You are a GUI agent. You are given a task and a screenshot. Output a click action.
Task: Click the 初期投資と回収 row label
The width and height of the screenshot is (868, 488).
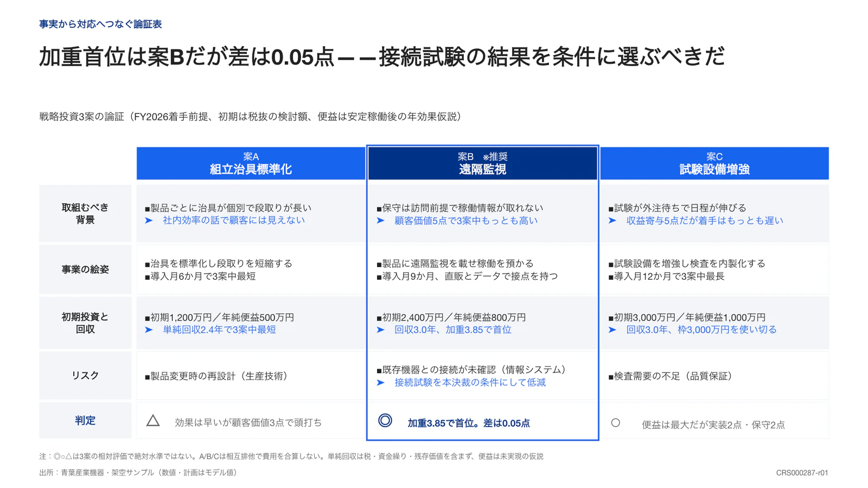85,323
